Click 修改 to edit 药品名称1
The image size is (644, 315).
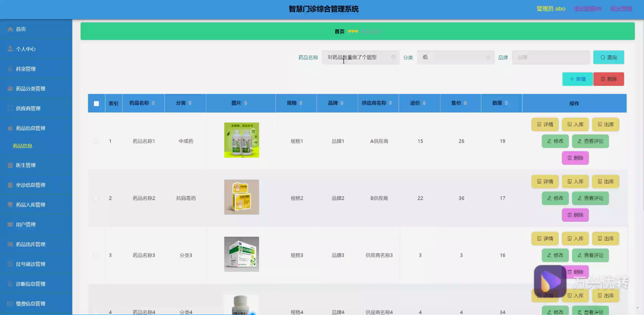[555, 141]
